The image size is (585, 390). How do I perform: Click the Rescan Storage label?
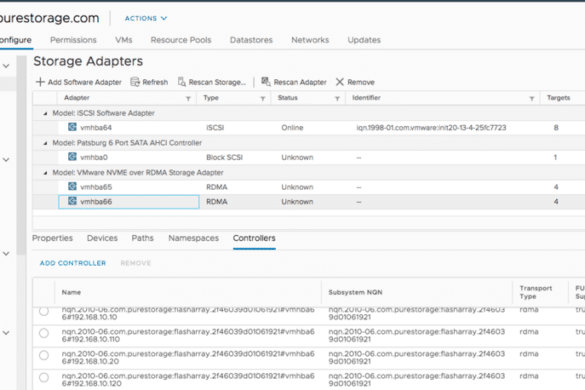tap(217, 82)
